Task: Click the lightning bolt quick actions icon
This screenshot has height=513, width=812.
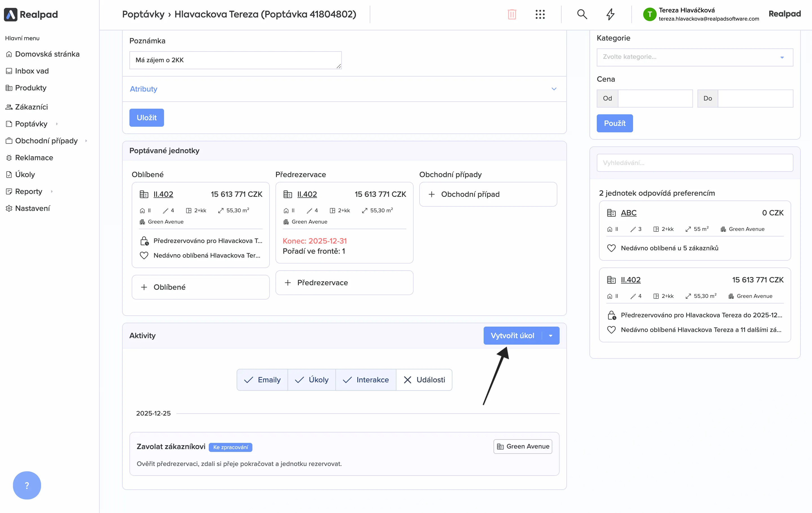Action: pos(610,14)
